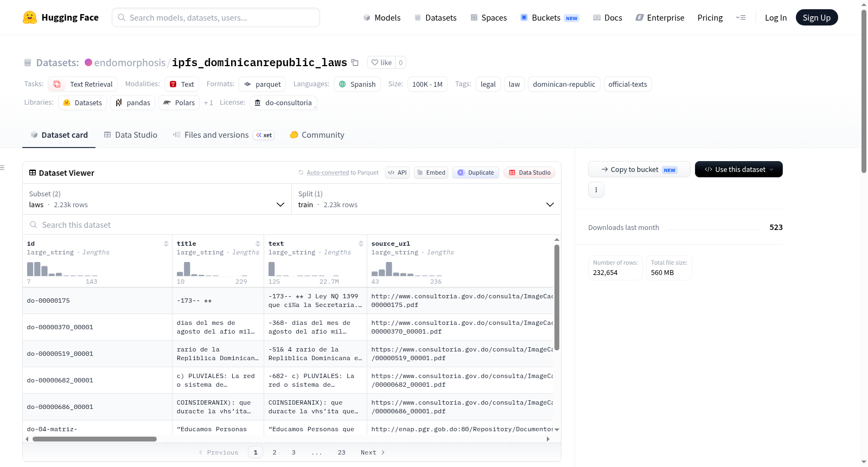Image resolution: width=868 pixels, height=467 pixels.
Task: Switch to the Data Studio tab
Action: click(131, 135)
